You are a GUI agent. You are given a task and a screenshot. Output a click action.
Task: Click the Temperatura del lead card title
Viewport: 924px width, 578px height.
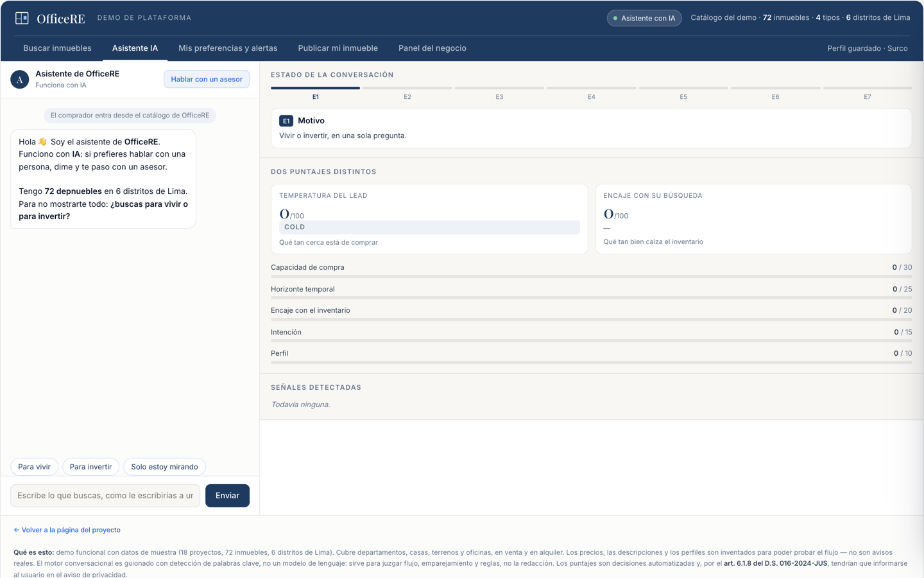(x=323, y=196)
